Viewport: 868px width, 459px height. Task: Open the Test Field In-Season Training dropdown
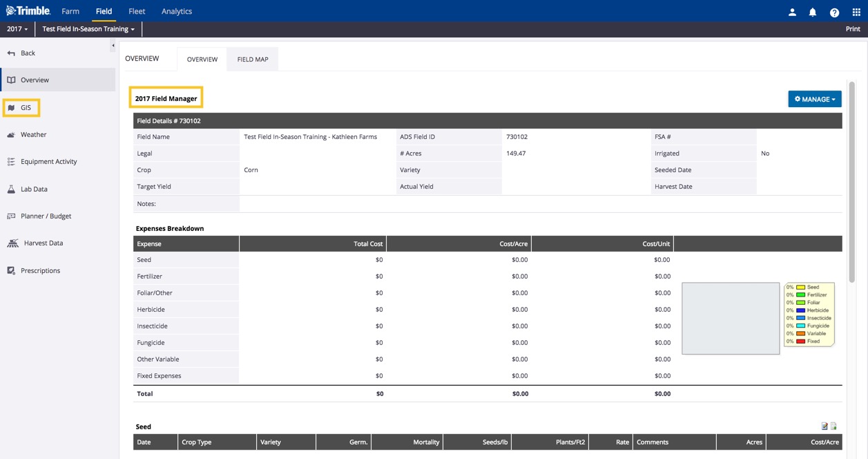tap(88, 29)
